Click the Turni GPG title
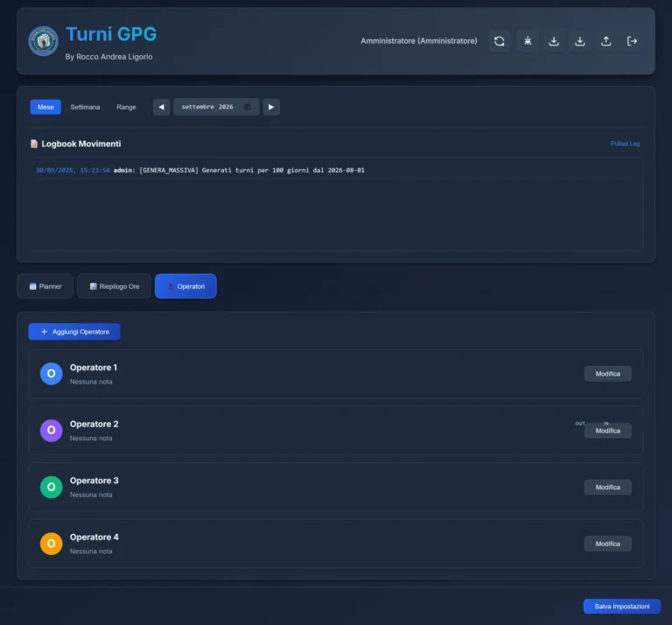 [x=111, y=34]
